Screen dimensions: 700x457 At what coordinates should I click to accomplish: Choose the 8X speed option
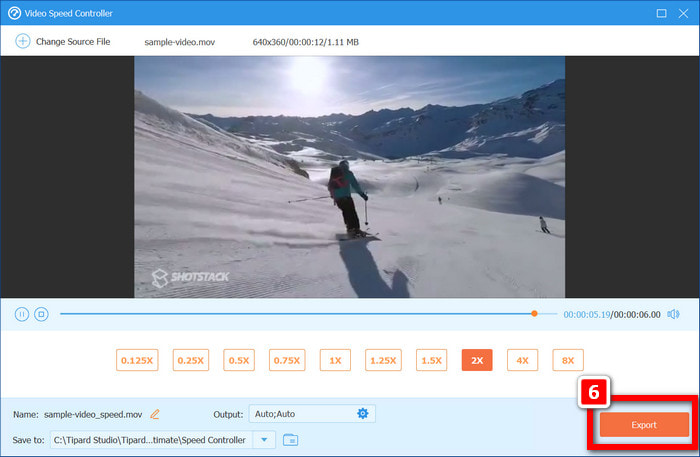point(567,360)
